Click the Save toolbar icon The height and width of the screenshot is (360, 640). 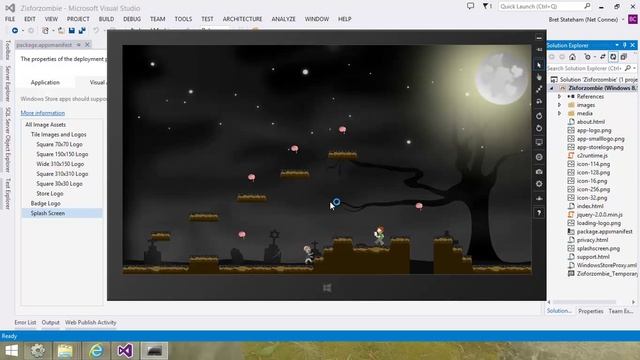[72, 31]
